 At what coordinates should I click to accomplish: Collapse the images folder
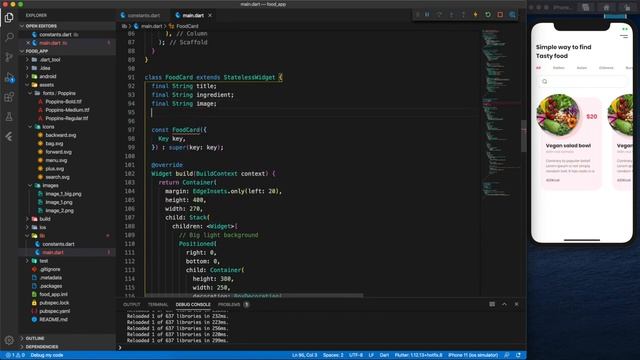click(50, 185)
